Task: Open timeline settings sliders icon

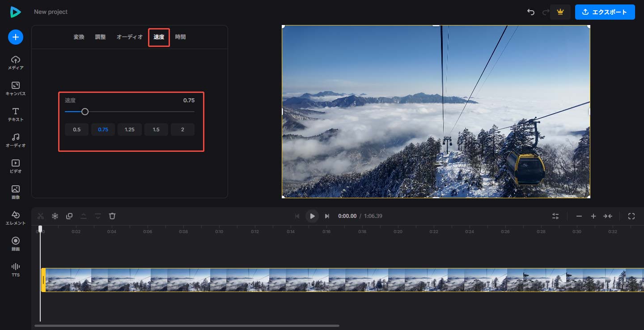Action: pyautogui.click(x=555, y=216)
